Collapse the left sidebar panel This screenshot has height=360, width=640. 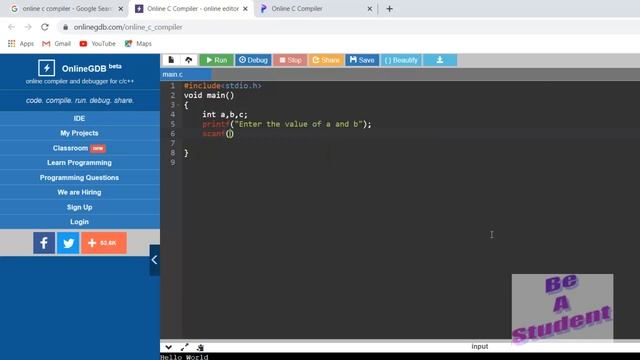point(154,260)
